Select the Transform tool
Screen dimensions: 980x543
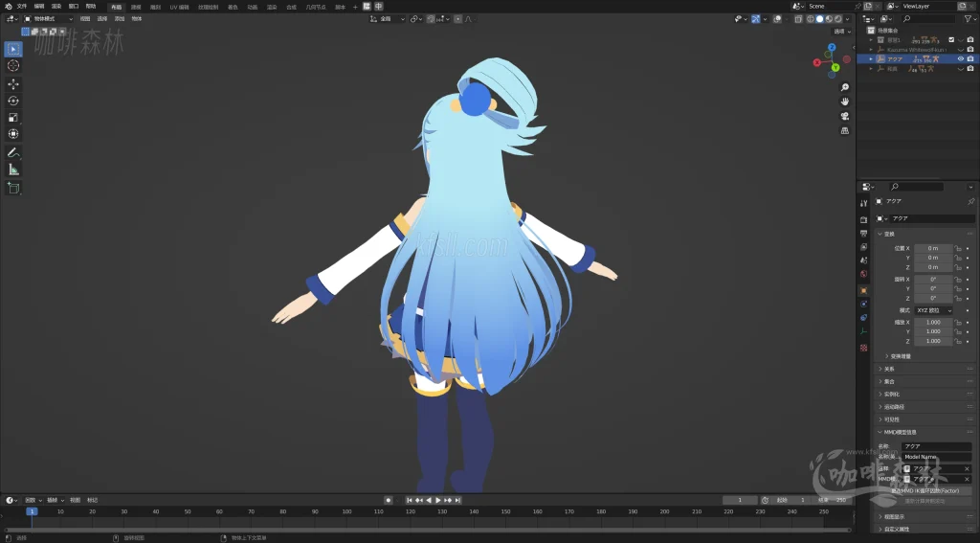coord(13,134)
